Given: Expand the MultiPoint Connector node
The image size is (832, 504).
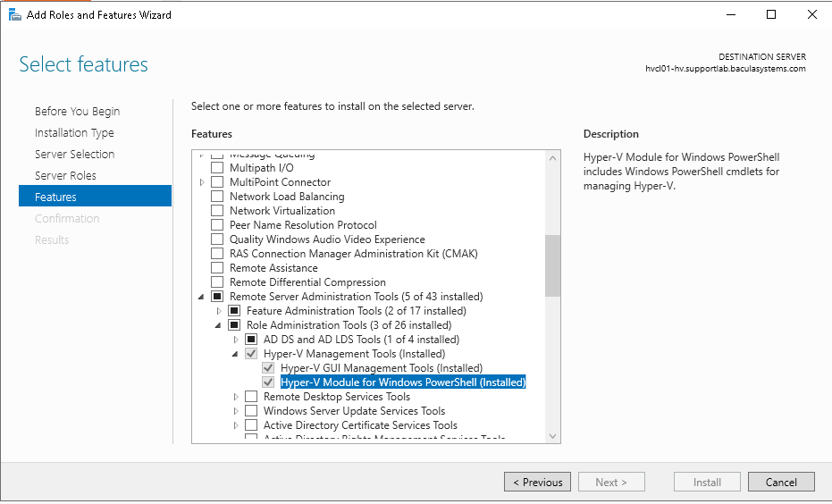Looking at the screenshot, I should tap(202, 182).
